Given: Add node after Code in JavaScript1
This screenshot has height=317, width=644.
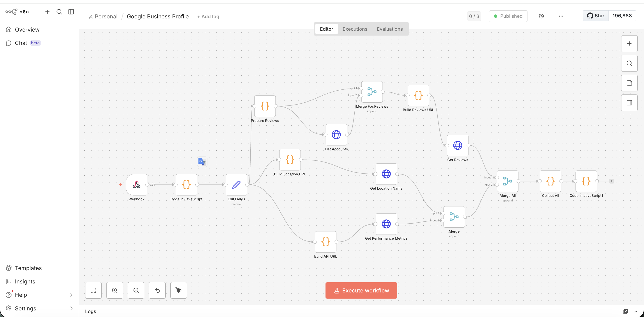Looking at the screenshot, I should tap(612, 181).
